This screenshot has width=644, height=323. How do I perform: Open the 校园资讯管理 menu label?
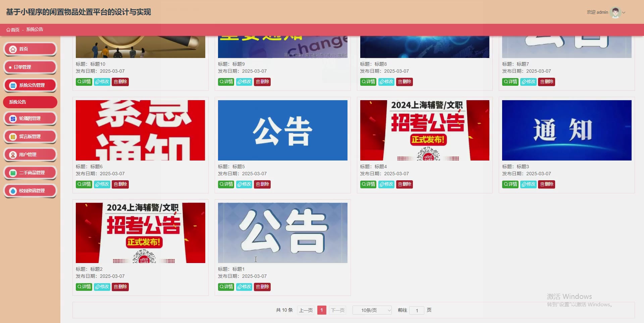coord(32,191)
